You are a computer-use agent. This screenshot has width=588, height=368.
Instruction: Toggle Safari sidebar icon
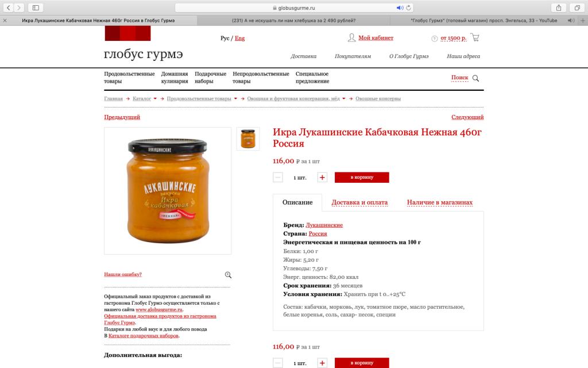tap(36, 7)
